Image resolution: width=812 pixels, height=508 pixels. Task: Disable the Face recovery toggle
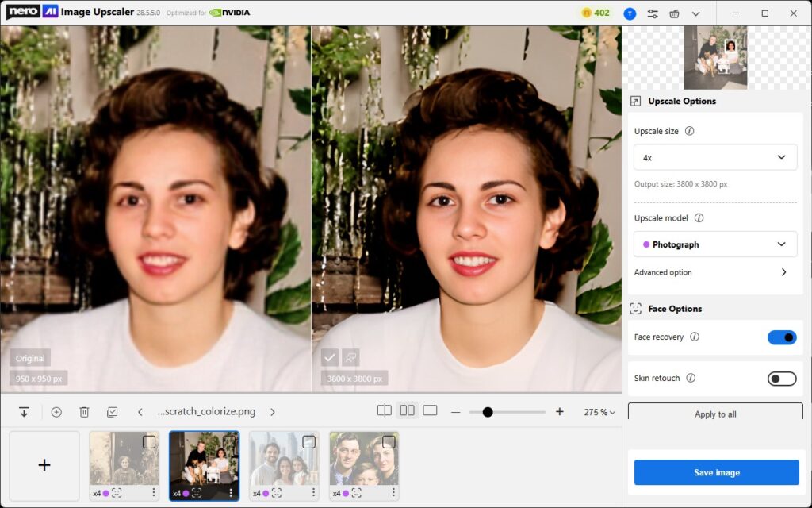[x=781, y=337]
